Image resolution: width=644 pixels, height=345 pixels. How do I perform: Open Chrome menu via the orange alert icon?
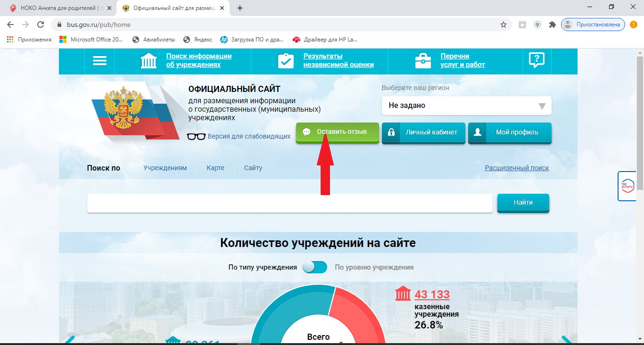634,25
